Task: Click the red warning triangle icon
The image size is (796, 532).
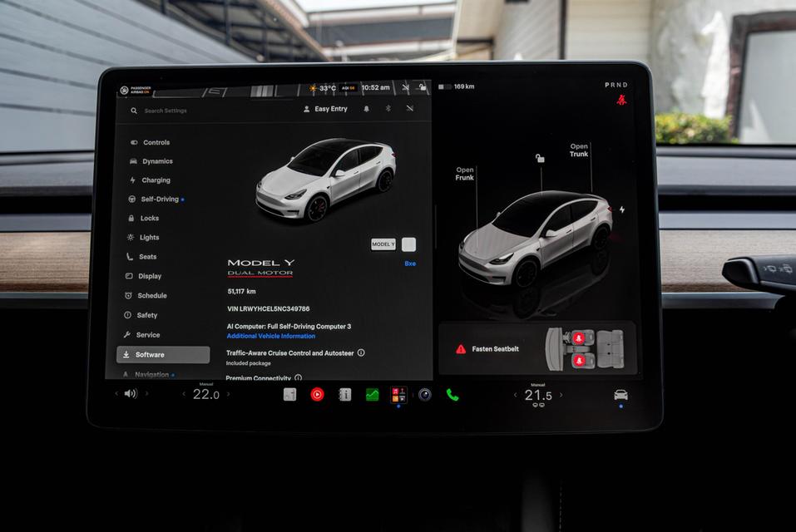Action: [x=461, y=349]
